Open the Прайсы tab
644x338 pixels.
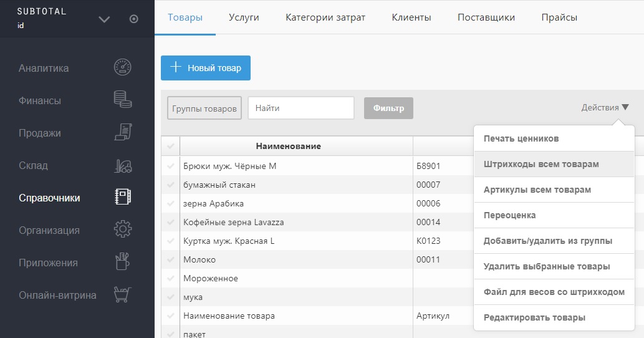(x=559, y=17)
